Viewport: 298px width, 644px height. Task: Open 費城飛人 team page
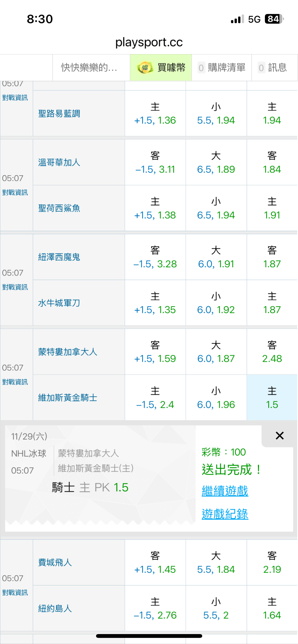[x=55, y=562]
